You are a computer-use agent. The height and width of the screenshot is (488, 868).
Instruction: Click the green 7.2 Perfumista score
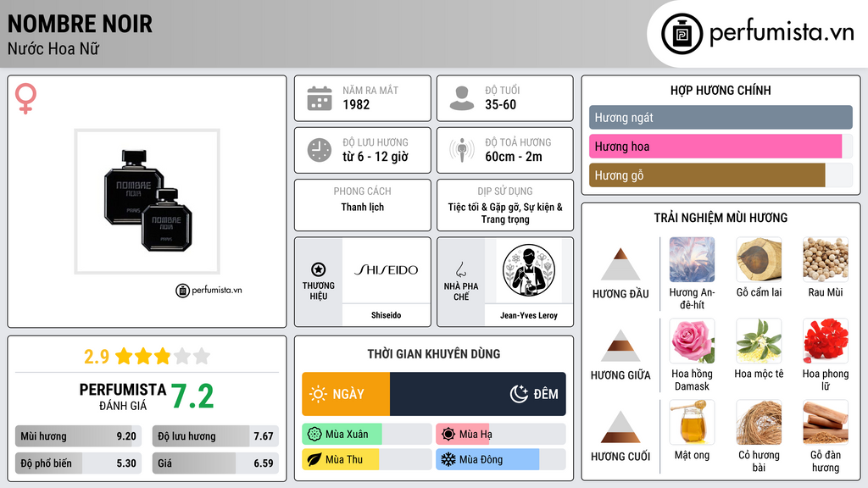192,396
